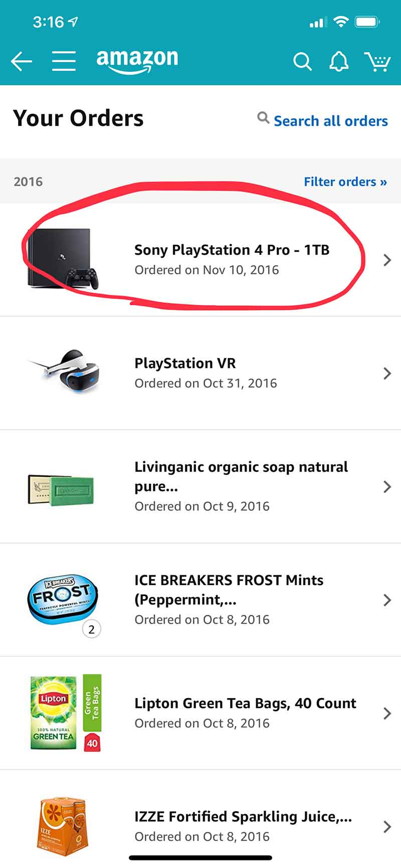
Task: Tap the Lipton green tea box image
Action: point(65,713)
